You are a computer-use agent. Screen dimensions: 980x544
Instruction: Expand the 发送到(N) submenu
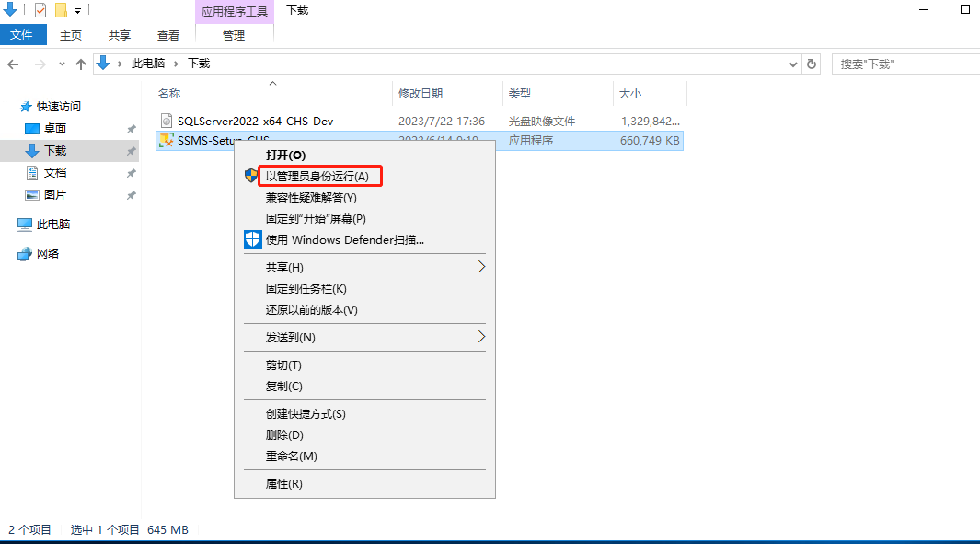pyautogui.click(x=364, y=338)
